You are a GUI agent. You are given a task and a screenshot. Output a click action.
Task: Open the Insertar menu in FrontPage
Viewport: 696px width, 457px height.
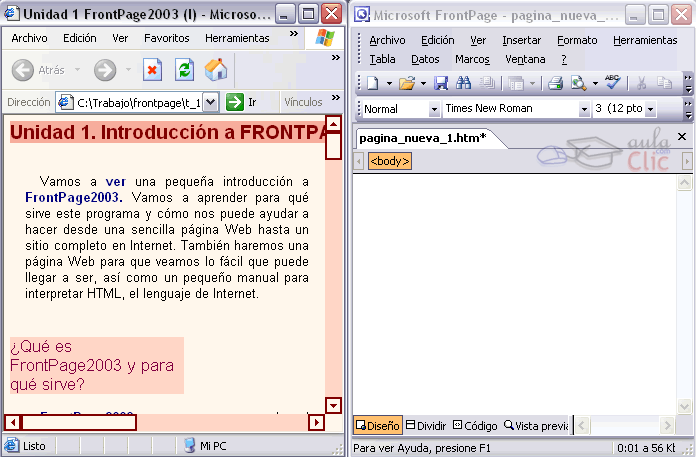click(522, 40)
